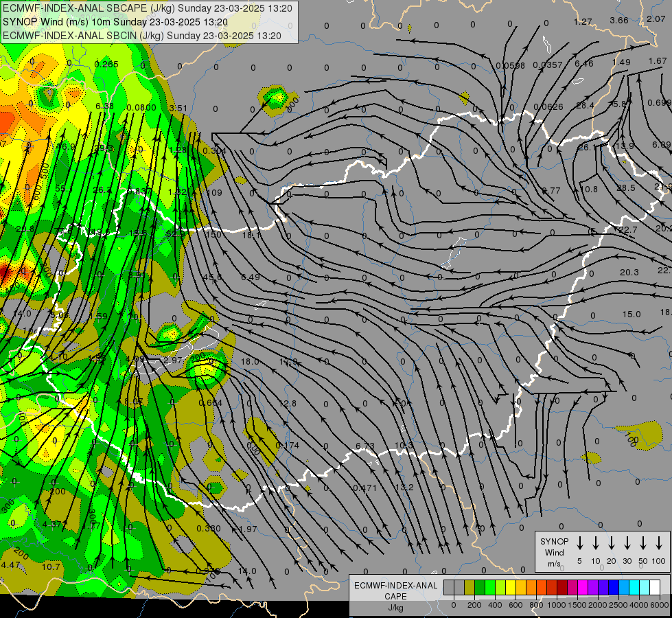
Task: Click the map value 6.38
Action: tap(104, 106)
